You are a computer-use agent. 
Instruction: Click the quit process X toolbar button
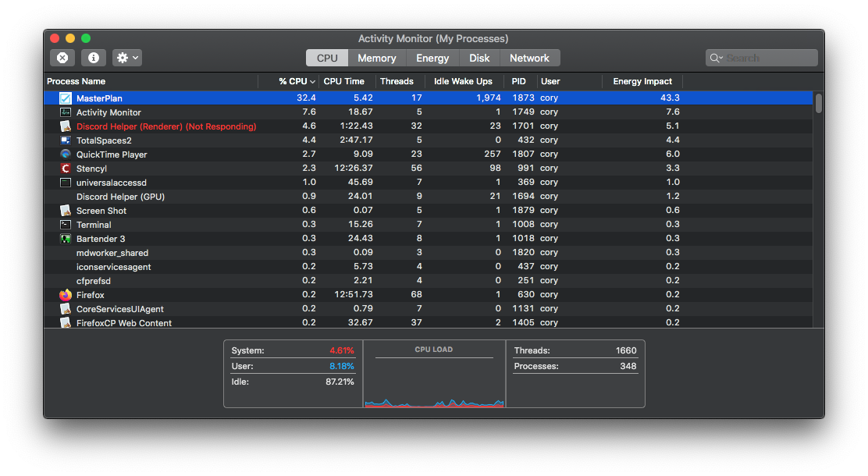click(62, 58)
